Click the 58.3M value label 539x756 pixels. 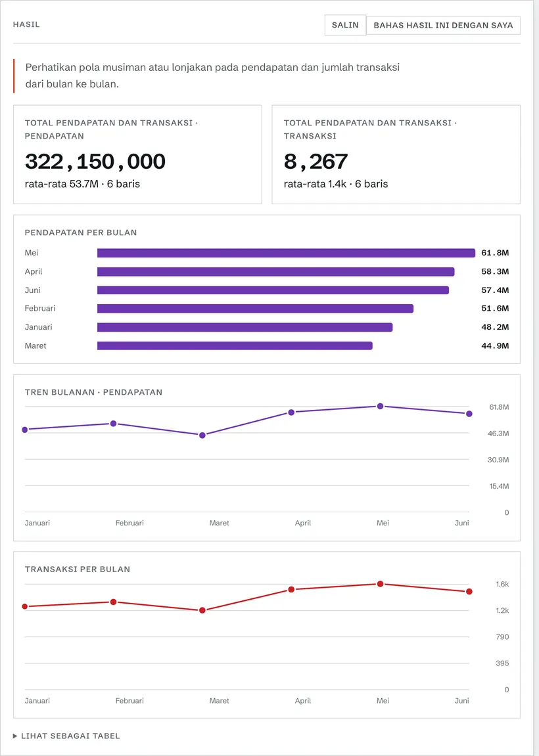[495, 271]
